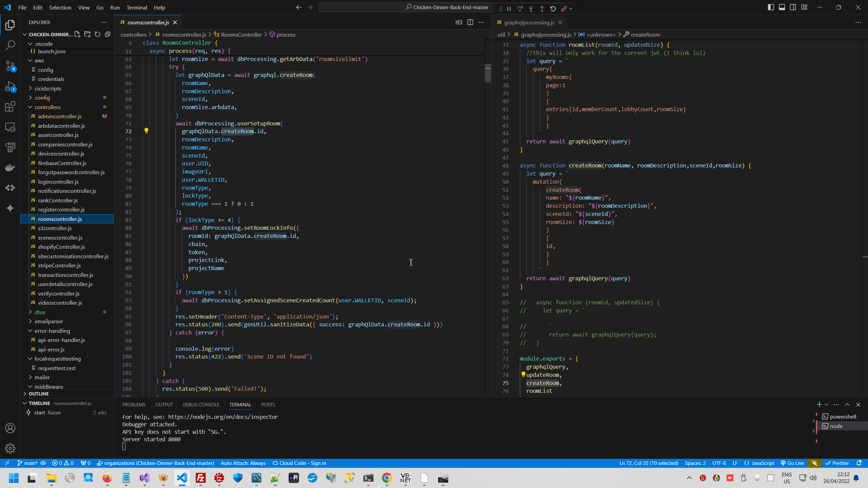The image size is (868, 488).
Task: Open the Source Control view
Action: tap(10, 66)
